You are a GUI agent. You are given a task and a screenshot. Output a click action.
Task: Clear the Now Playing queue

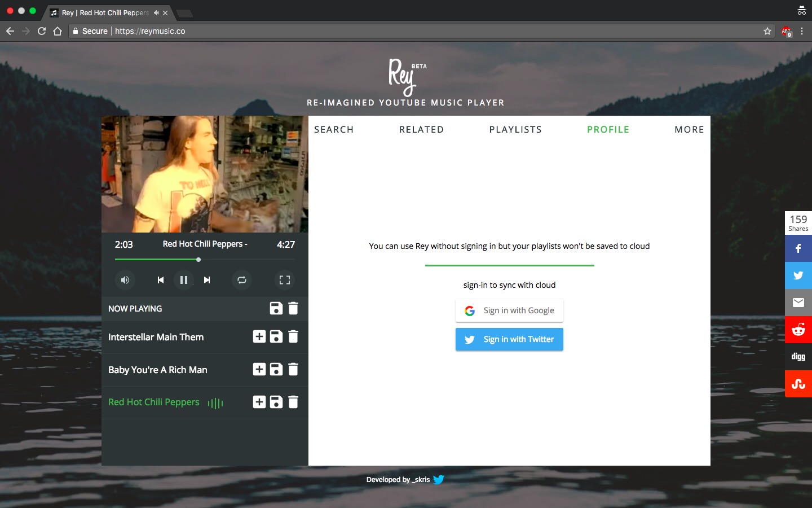293,308
